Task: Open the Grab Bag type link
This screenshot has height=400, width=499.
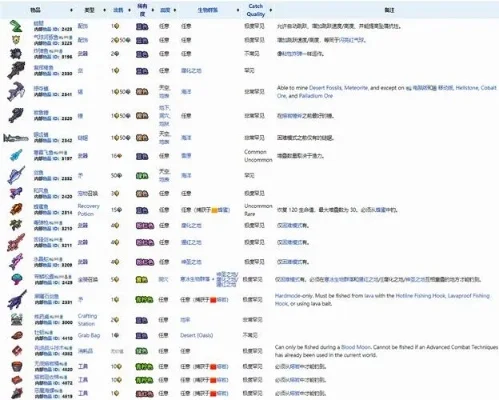Action: point(89,335)
